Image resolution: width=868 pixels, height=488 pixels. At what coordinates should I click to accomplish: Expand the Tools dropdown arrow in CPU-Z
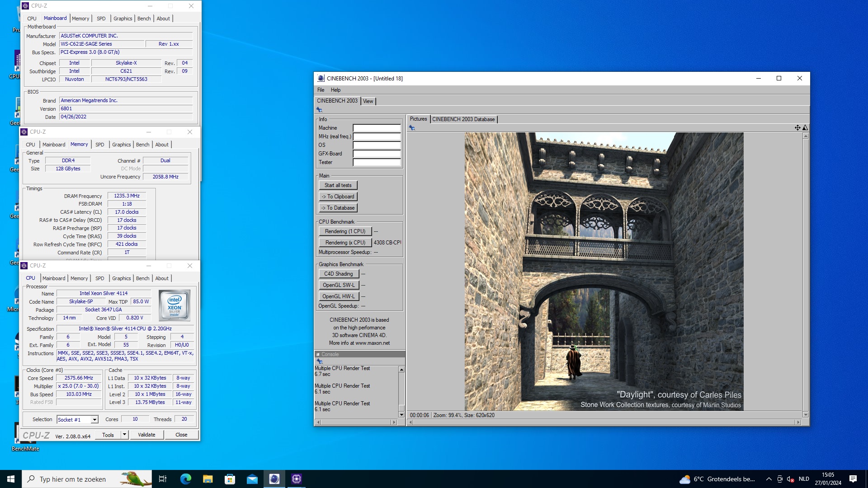click(124, 435)
